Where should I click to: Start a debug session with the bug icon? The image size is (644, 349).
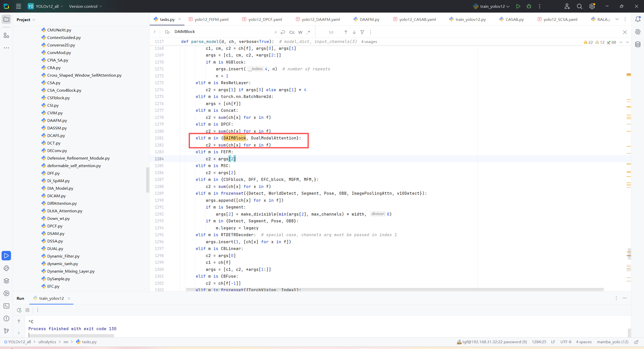point(529,6)
